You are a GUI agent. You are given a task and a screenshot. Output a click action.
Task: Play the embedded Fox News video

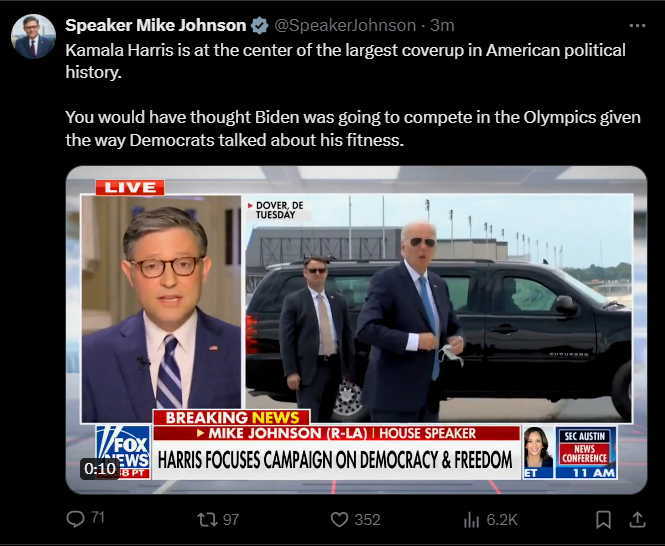356,330
